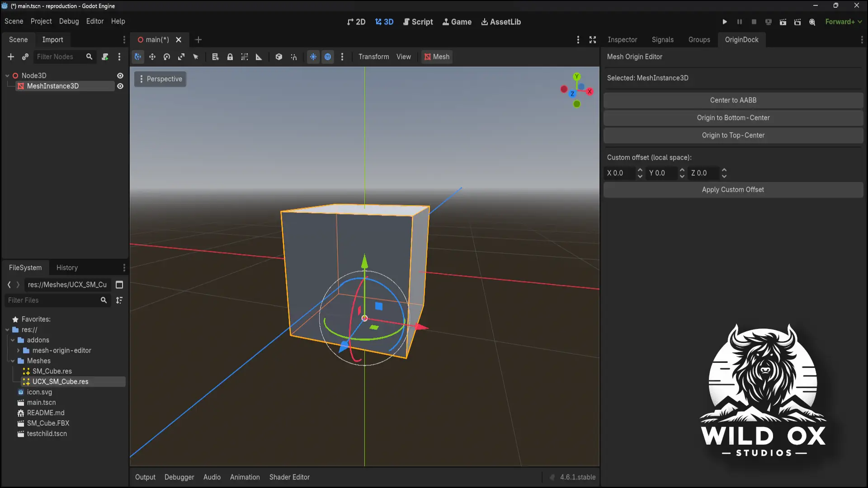The width and height of the screenshot is (868, 488).
Task: Run the project with the play button
Action: (x=725, y=22)
